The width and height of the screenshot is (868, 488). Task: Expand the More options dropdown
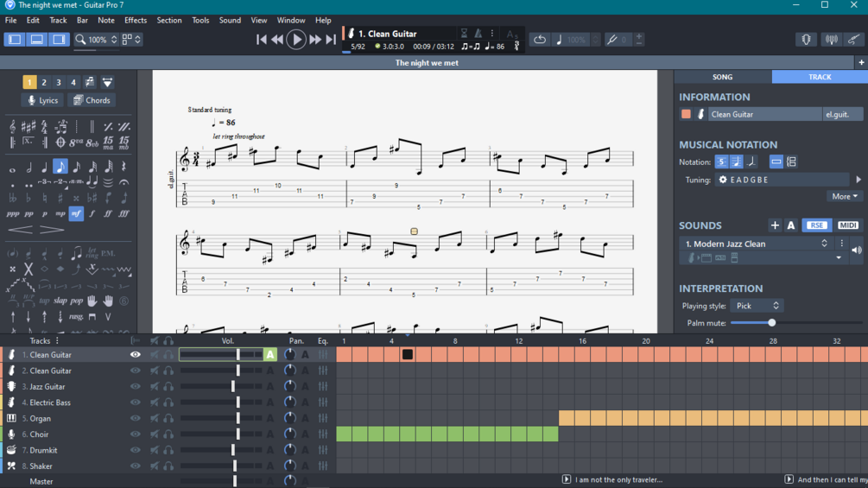point(844,196)
